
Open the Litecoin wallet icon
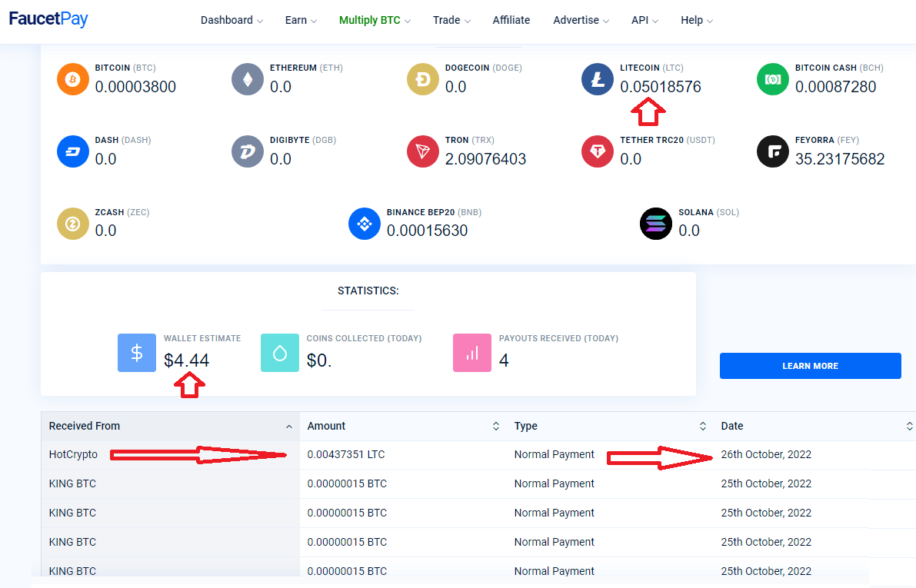pos(598,79)
